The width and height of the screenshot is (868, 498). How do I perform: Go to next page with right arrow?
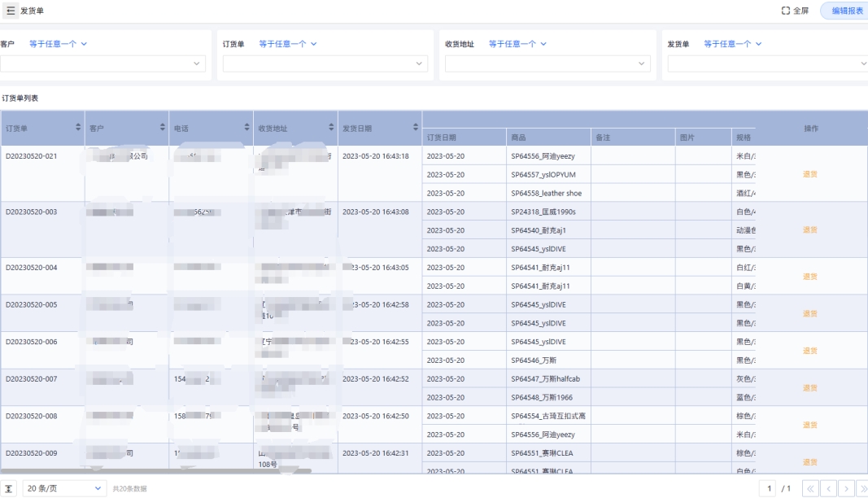click(x=846, y=488)
